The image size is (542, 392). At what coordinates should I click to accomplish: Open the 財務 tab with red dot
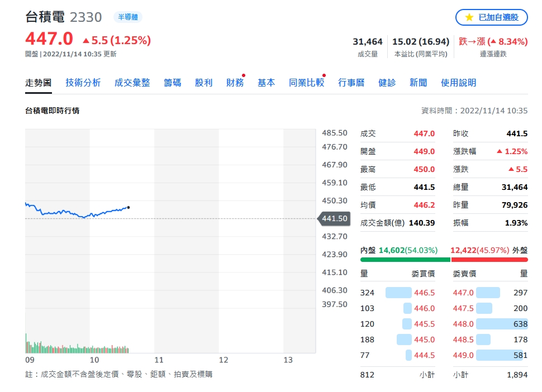coord(235,83)
